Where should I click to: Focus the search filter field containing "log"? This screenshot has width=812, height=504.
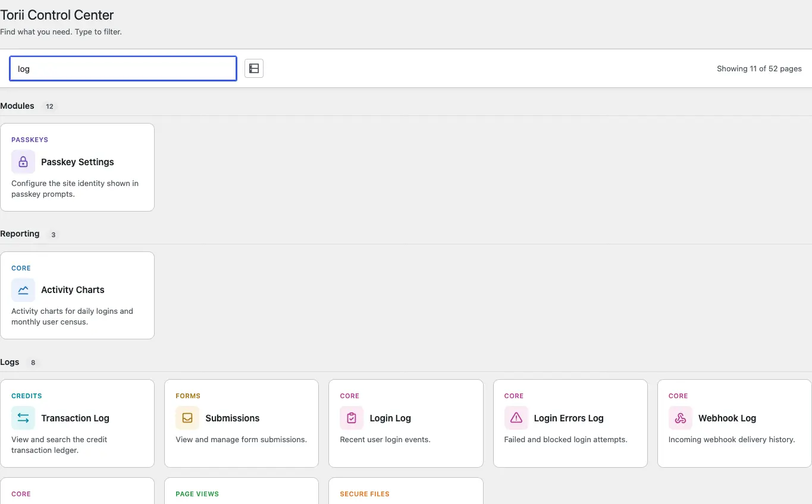tap(123, 68)
